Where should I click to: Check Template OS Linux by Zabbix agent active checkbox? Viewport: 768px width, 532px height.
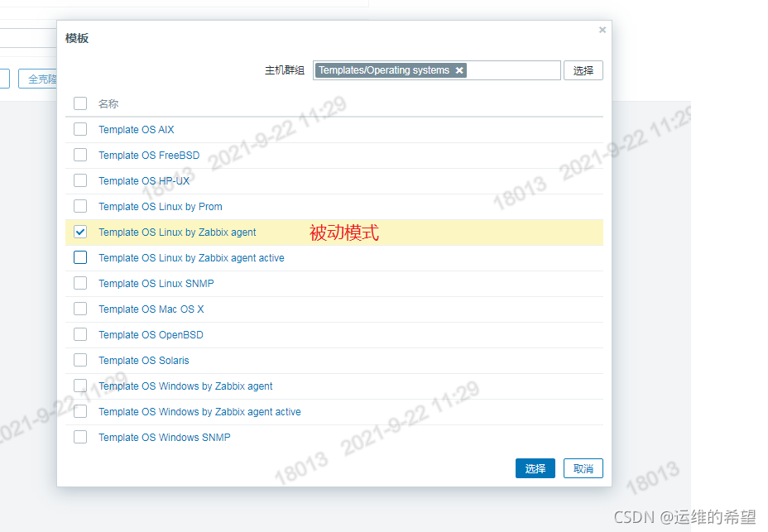(80, 257)
